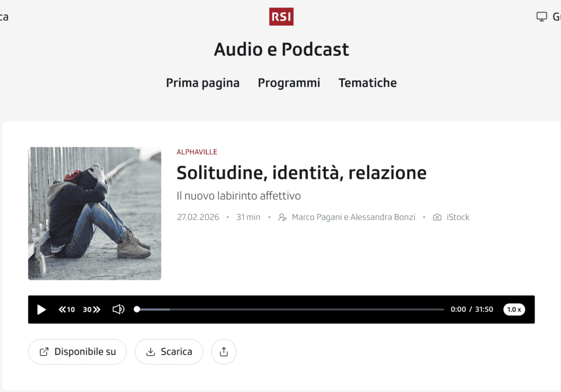Click the share icon button

point(224,352)
